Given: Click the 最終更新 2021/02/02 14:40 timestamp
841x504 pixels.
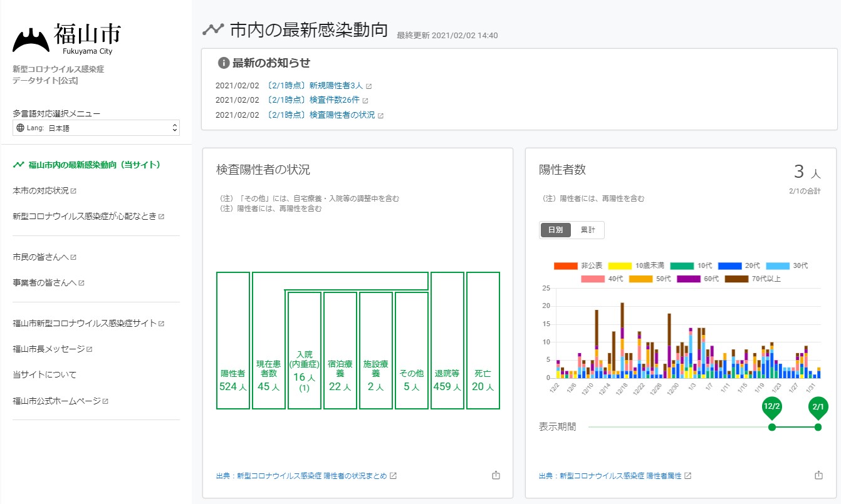Looking at the screenshot, I should (447, 35).
